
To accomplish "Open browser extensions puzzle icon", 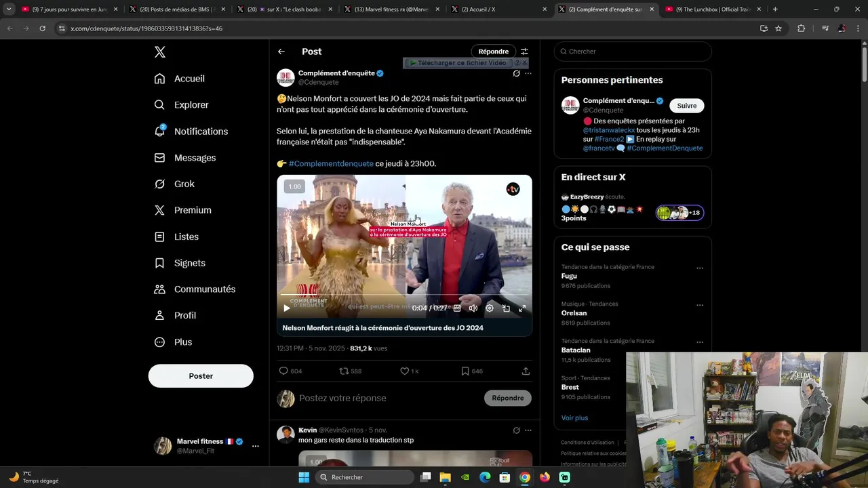I will 801,28.
